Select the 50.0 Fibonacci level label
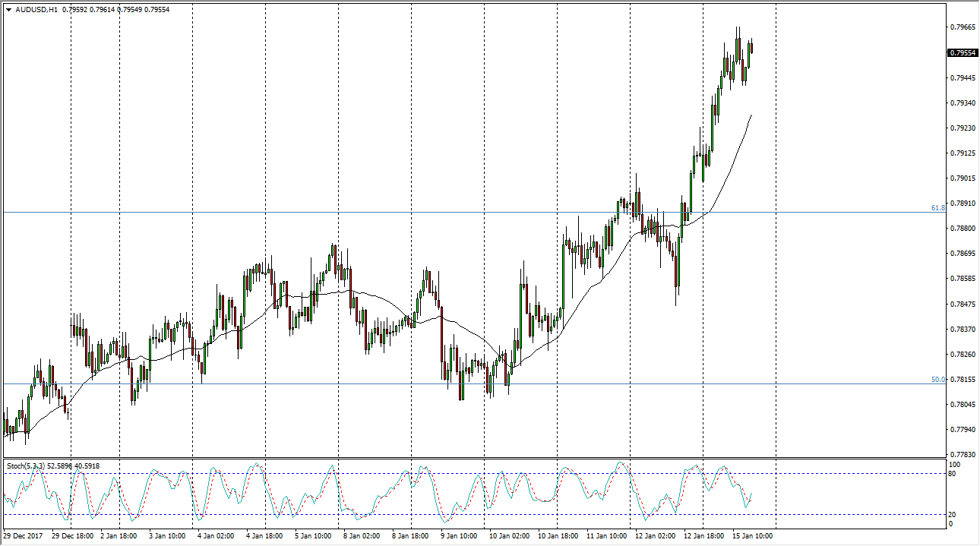 (x=937, y=379)
